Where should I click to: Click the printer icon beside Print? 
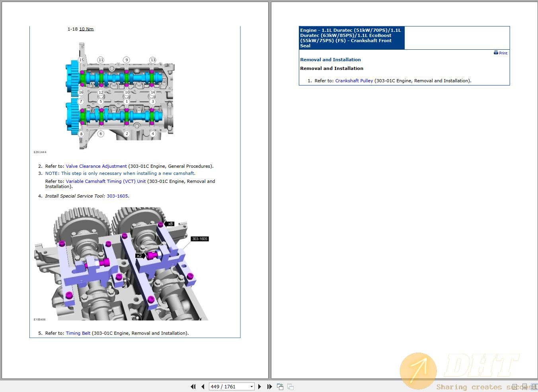496,52
